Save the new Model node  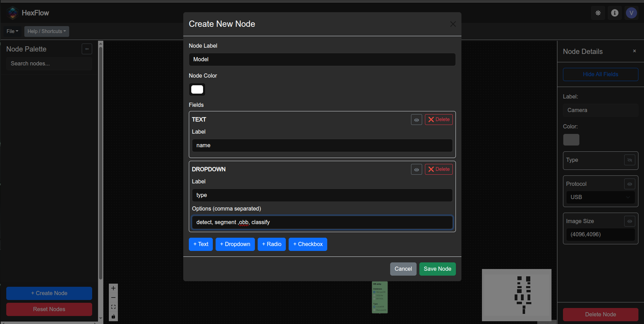[437, 269]
